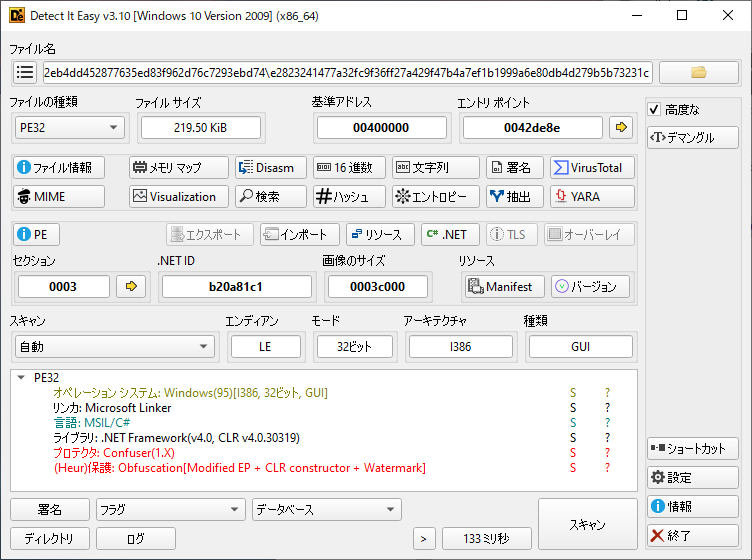Open the 16 進数 hex viewer
The width and height of the screenshot is (752, 560).
(x=349, y=167)
